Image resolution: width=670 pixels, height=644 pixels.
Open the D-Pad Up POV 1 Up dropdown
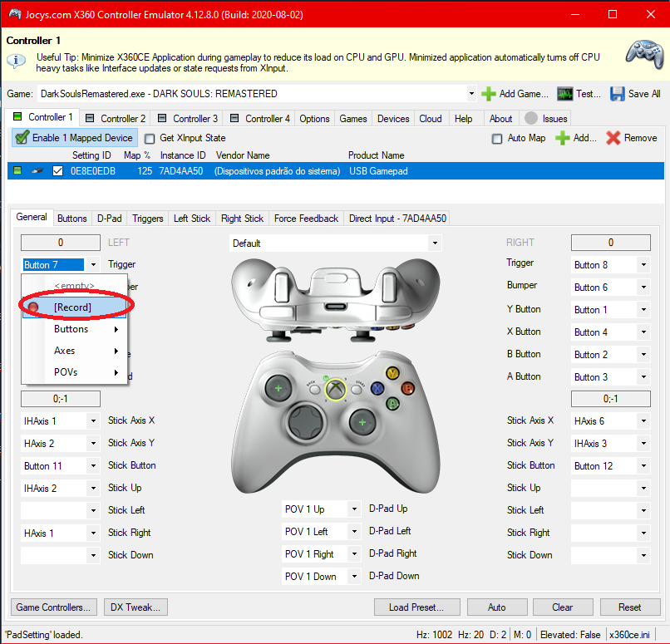click(354, 509)
